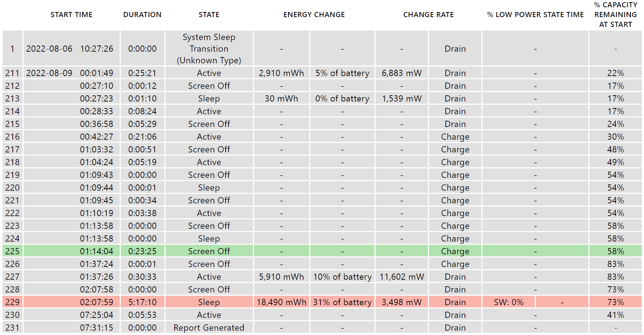
Task: Click duration 0:23:25
Action: pos(142,251)
